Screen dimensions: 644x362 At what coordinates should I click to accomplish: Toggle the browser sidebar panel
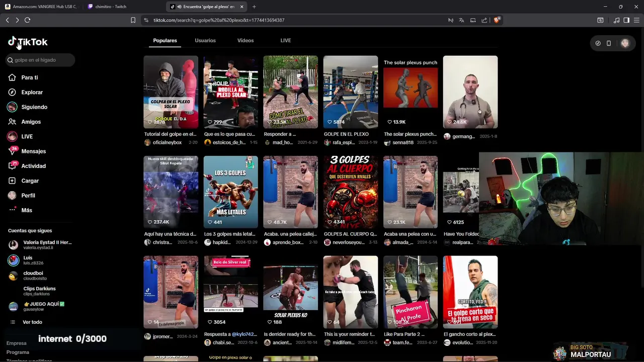626,20
